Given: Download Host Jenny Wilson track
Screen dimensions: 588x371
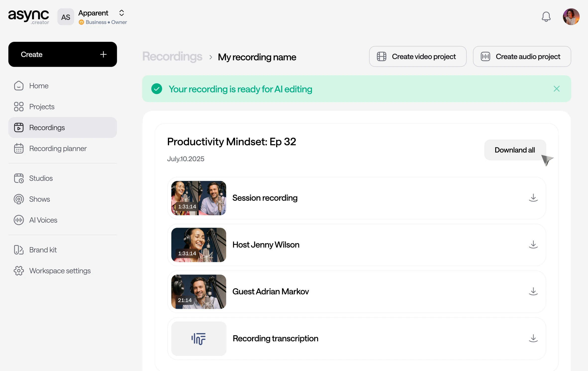Looking at the screenshot, I should 533,245.
